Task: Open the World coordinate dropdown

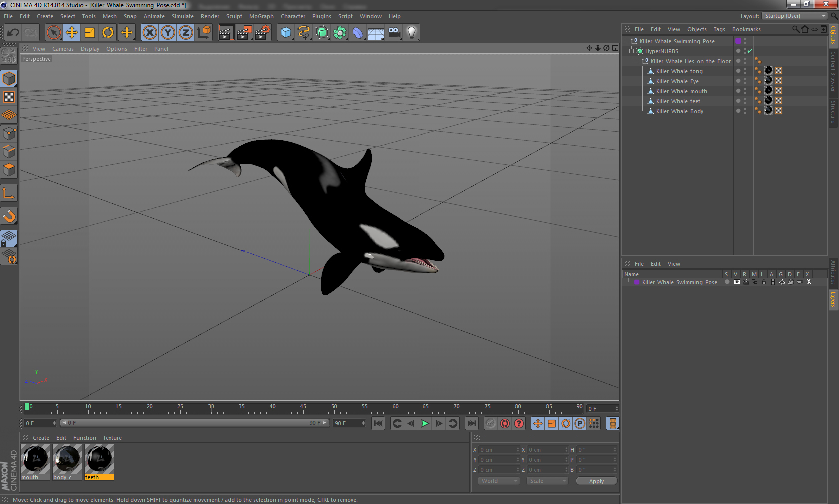Action: (499, 481)
